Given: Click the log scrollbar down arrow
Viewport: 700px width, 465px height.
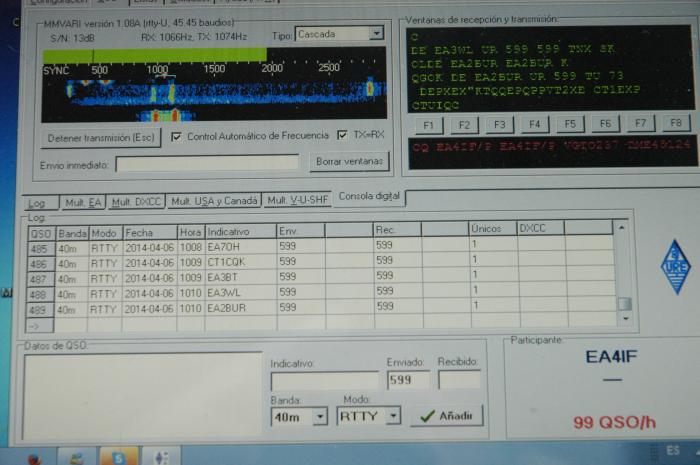Looking at the screenshot, I should [625, 319].
